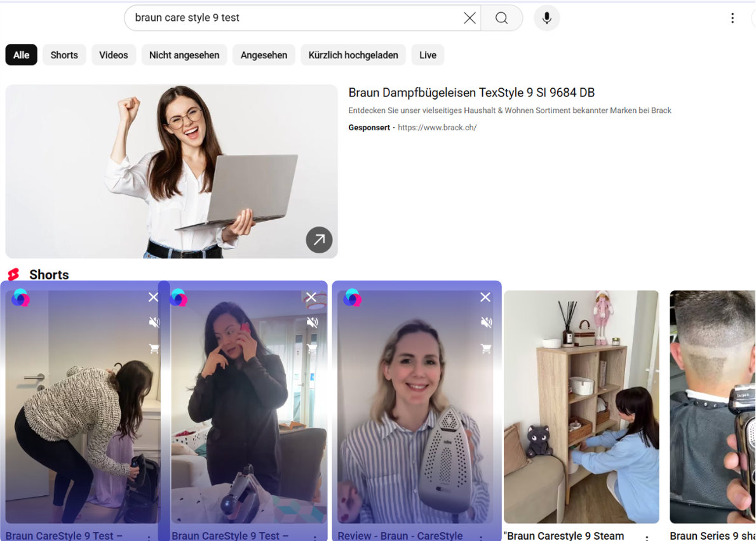The width and height of the screenshot is (756, 541).
Task: Unmute the phone-call woman short
Action: point(312,322)
